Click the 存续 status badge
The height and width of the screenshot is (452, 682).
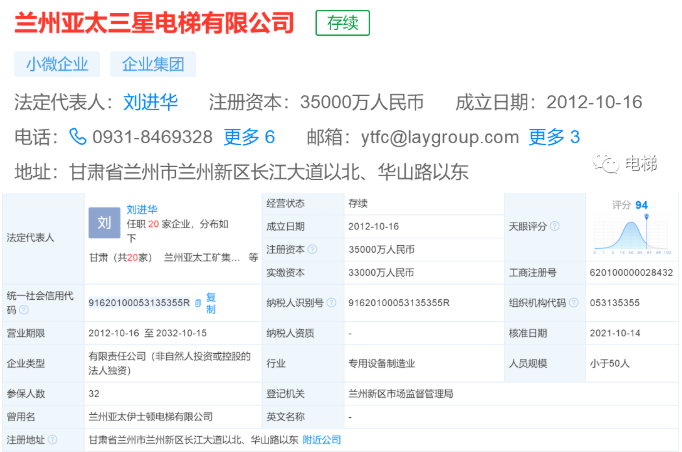point(342,23)
